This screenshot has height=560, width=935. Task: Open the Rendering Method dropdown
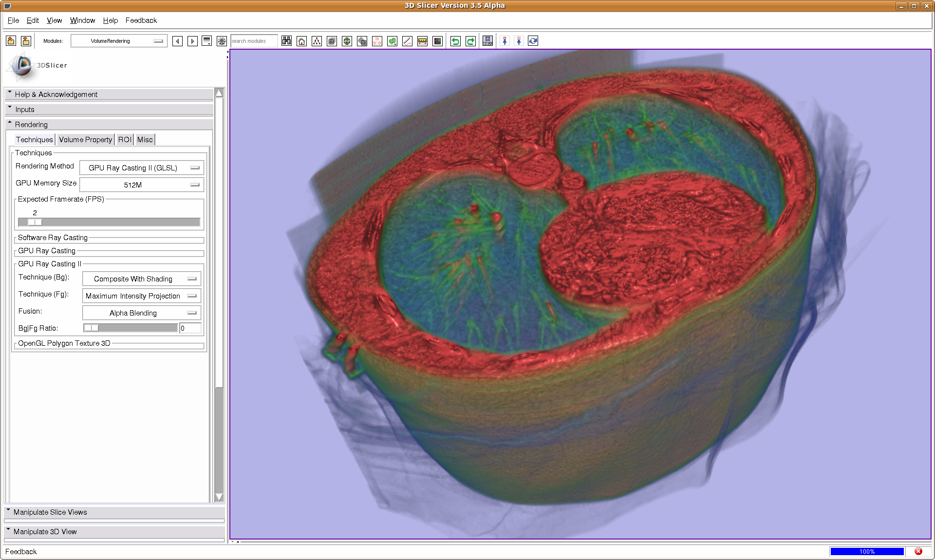pyautogui.click(x=141, y=168)
